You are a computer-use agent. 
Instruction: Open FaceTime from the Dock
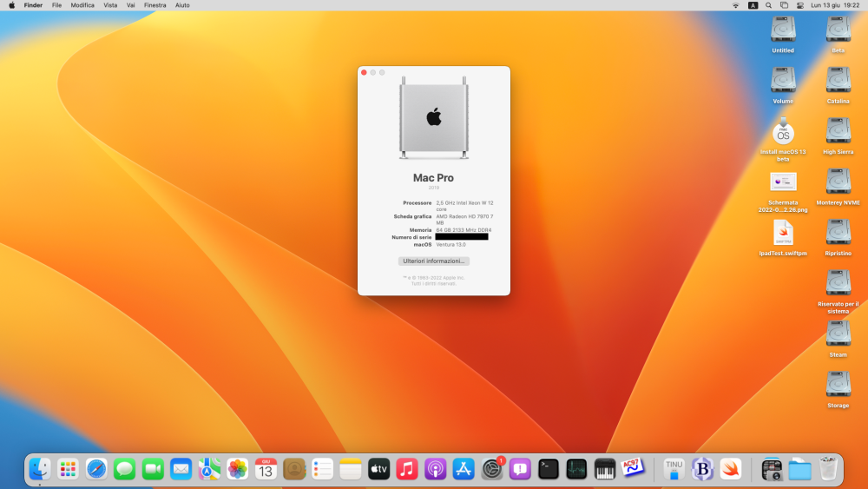pyautogui.click(x=153, y=470)
